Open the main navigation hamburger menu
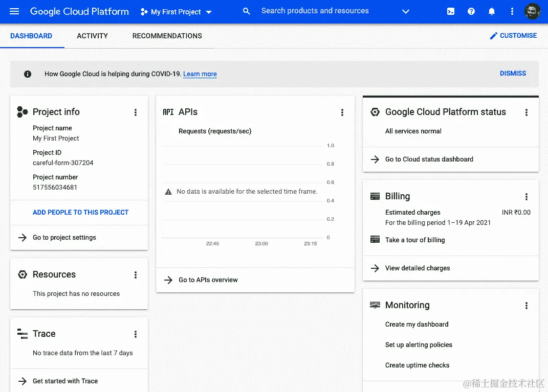 [x=14, y=11]
